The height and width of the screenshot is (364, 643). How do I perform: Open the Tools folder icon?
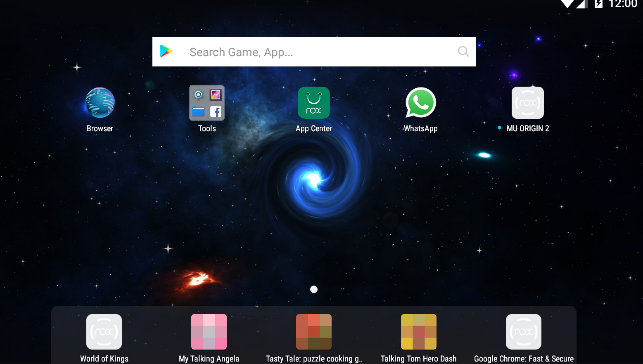coord(207,103)
